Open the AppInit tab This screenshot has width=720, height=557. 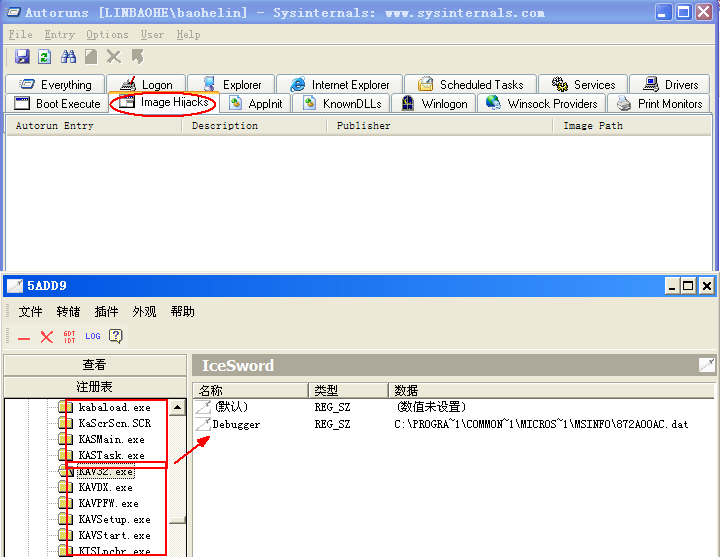coord(255,103)
